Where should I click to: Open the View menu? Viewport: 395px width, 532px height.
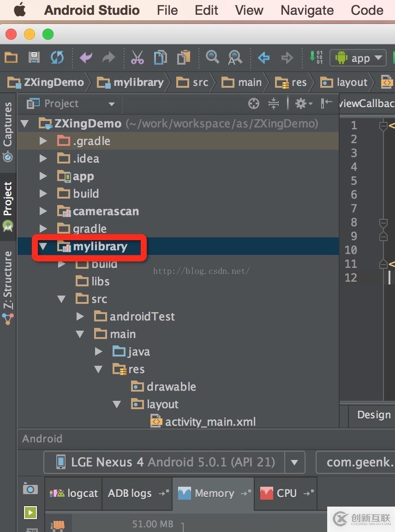(x=249, y=10)
